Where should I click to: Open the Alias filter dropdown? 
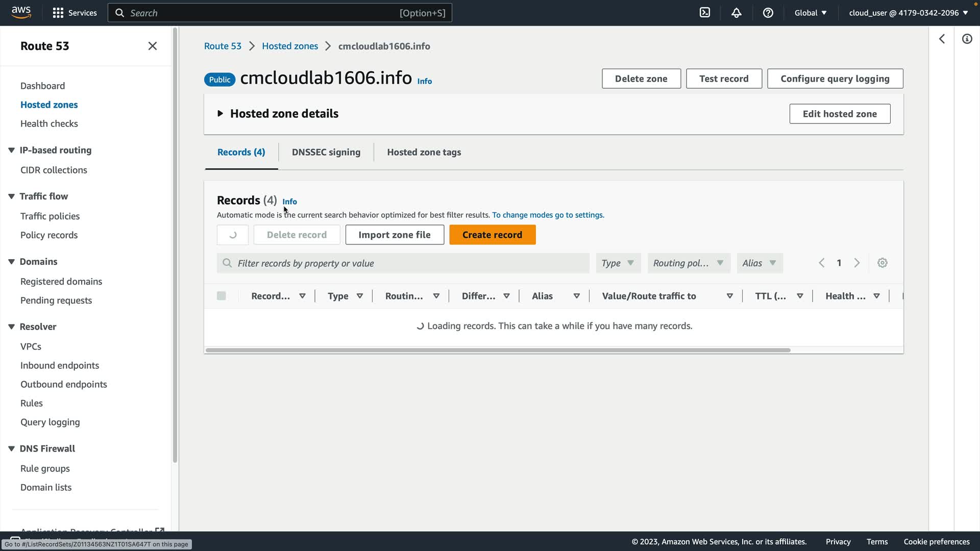759,263
